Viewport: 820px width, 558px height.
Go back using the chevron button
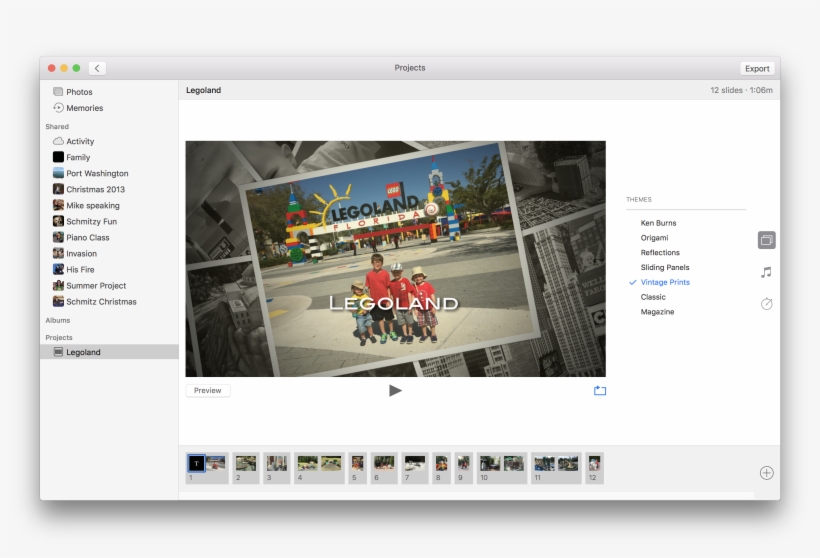(97, 68)
